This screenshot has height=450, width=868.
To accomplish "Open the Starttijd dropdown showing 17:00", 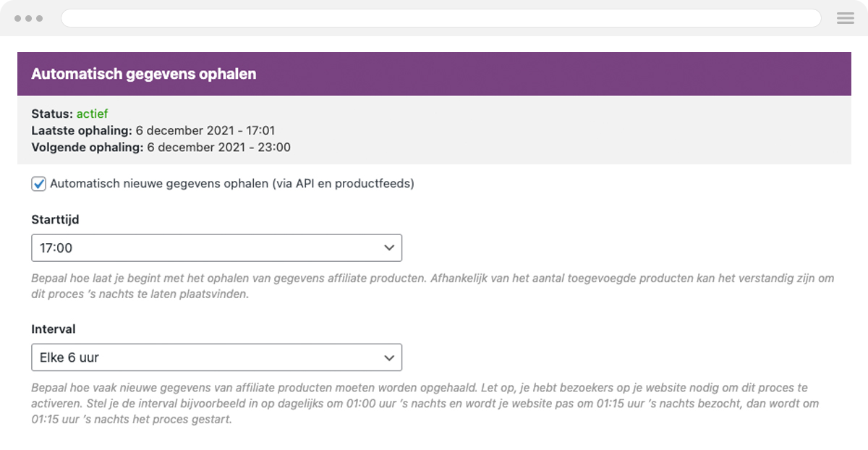I will click(x=216, y=247).
